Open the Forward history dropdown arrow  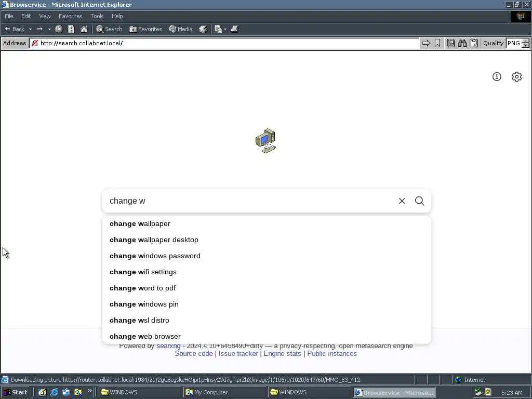coord(49,29)
